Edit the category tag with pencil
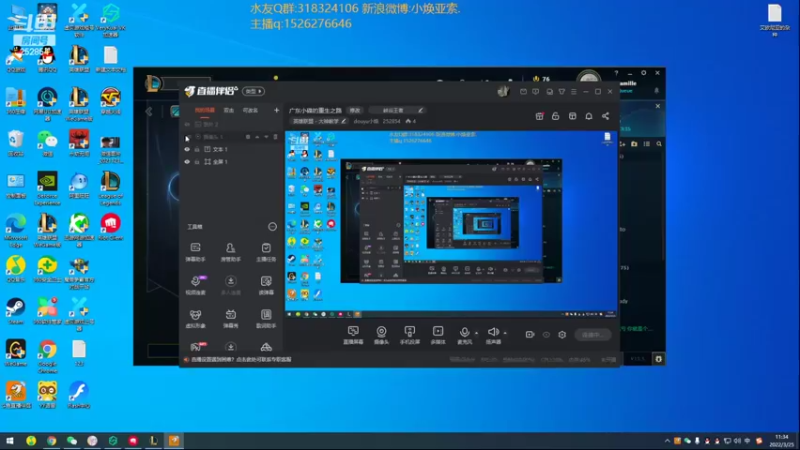Image resolution: width=800 pixels, height=450 pixels. [x=344, y=121]
